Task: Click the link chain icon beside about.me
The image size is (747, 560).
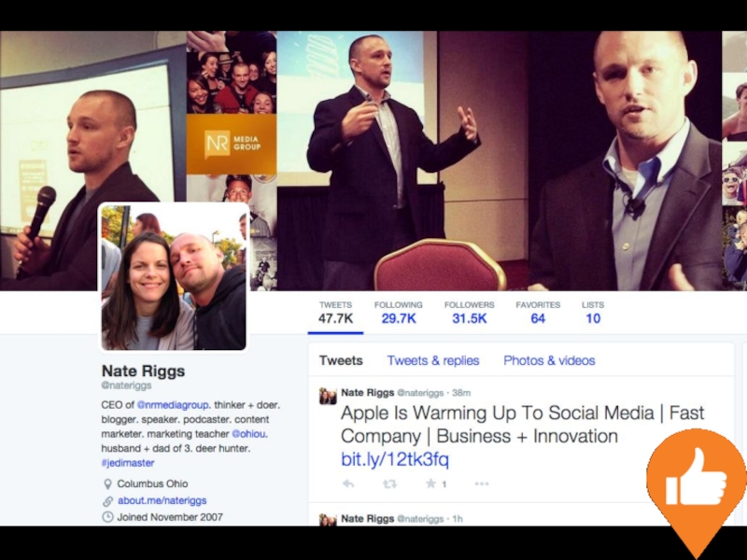Action: [108, 501]
